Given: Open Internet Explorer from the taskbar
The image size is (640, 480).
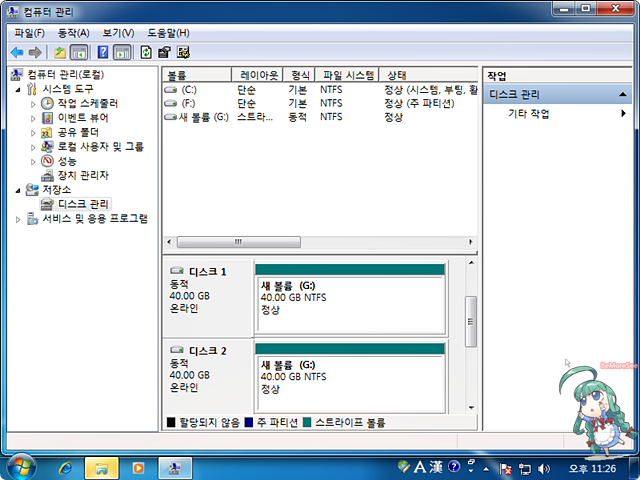Looking at the screenshot, I should [66, 467].
